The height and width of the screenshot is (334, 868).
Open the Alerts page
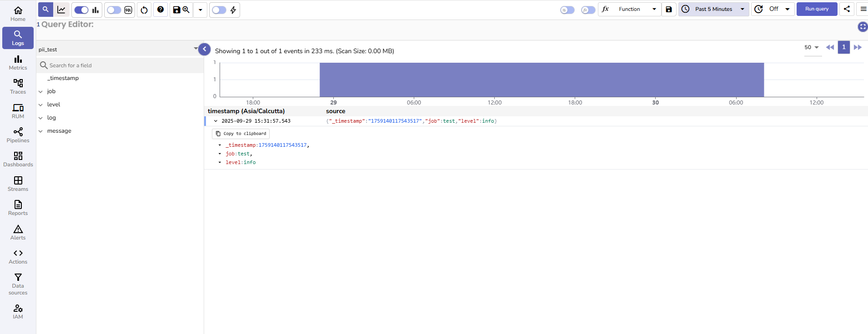point(18,232)
